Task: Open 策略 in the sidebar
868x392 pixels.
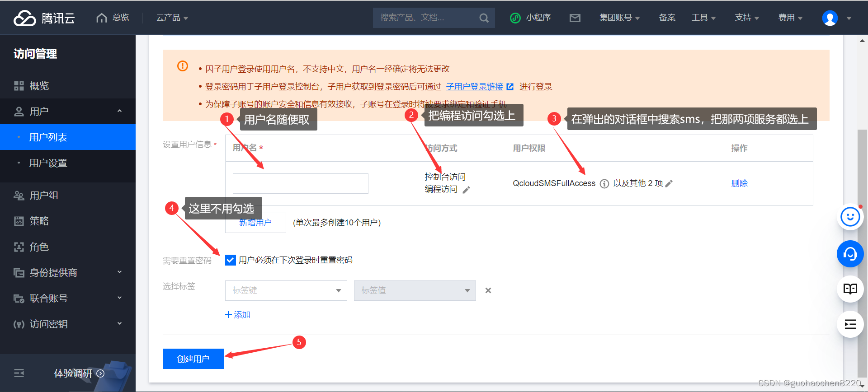Action: (x=68, y=221)
